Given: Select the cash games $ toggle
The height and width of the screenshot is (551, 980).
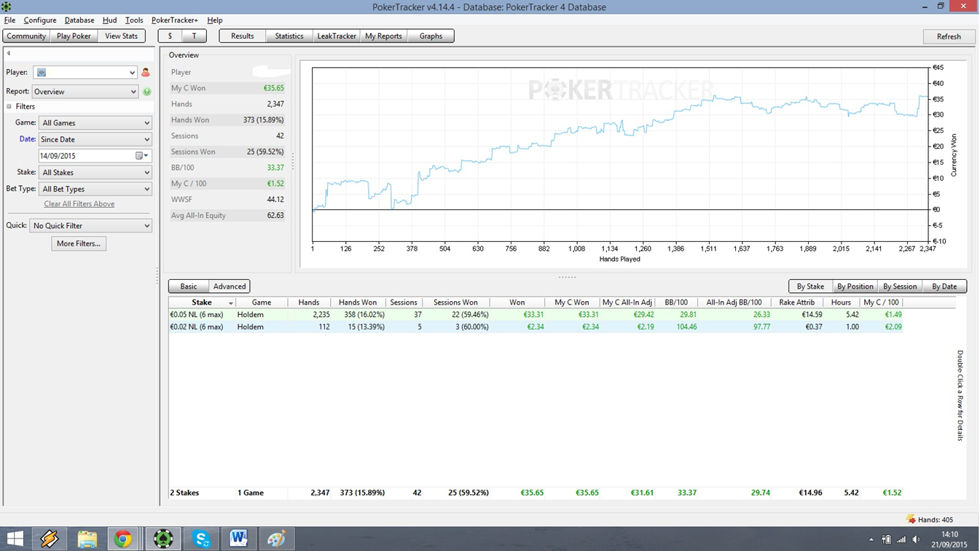Looking at the screenshot, I should [x=170, y=36].
